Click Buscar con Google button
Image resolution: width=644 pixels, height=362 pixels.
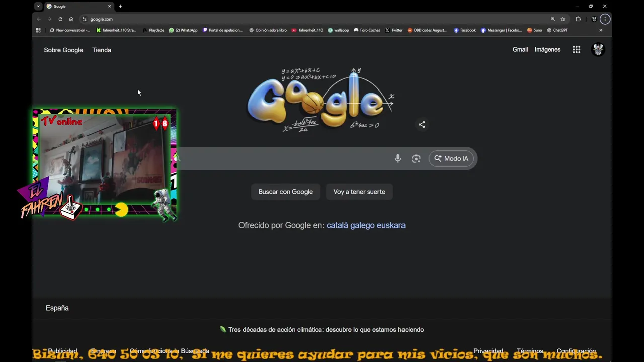pos(286,192)
